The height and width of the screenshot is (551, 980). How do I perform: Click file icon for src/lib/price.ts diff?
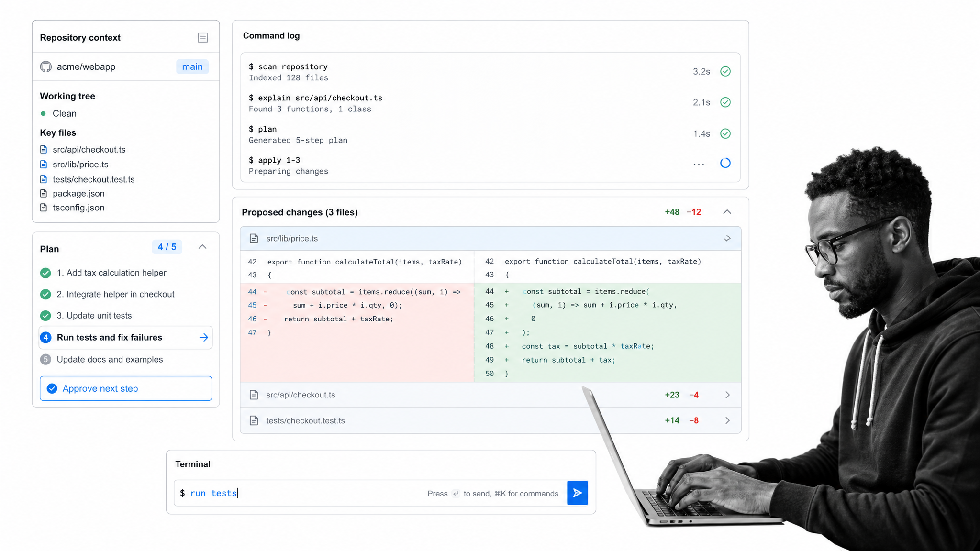click(254, 238)
